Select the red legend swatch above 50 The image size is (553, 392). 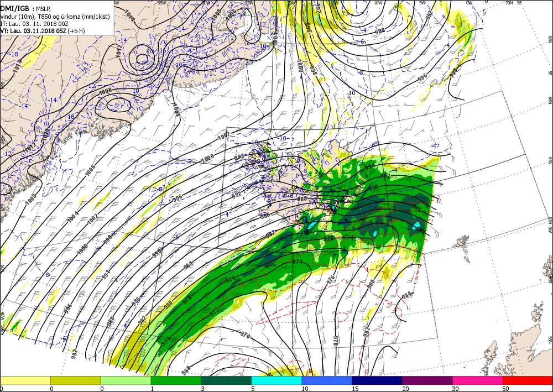pos(528,380)
